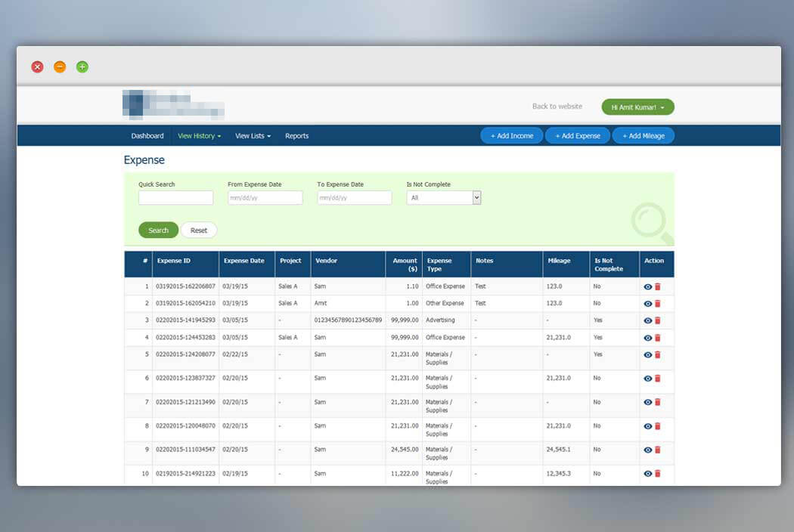Follow the Back to website link
Viewport: 794px width, 532px height.
pyautogui.click(x=557, y=107)
